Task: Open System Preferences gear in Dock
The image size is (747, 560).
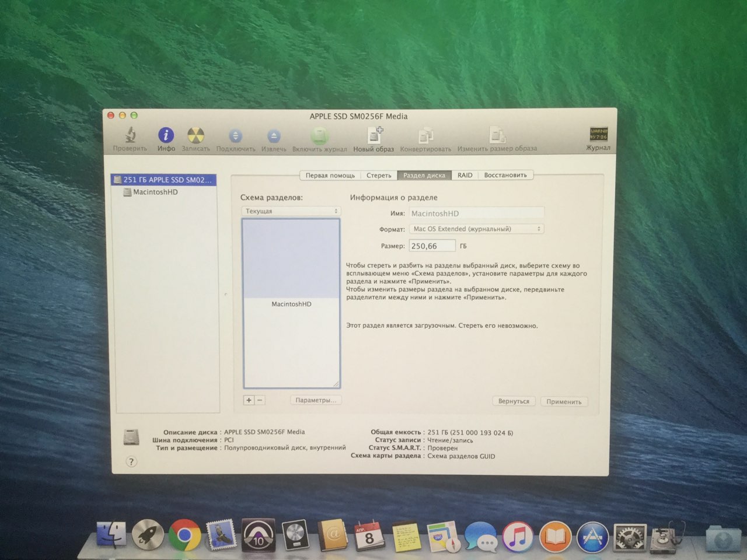Action: [x=630, y=537]
